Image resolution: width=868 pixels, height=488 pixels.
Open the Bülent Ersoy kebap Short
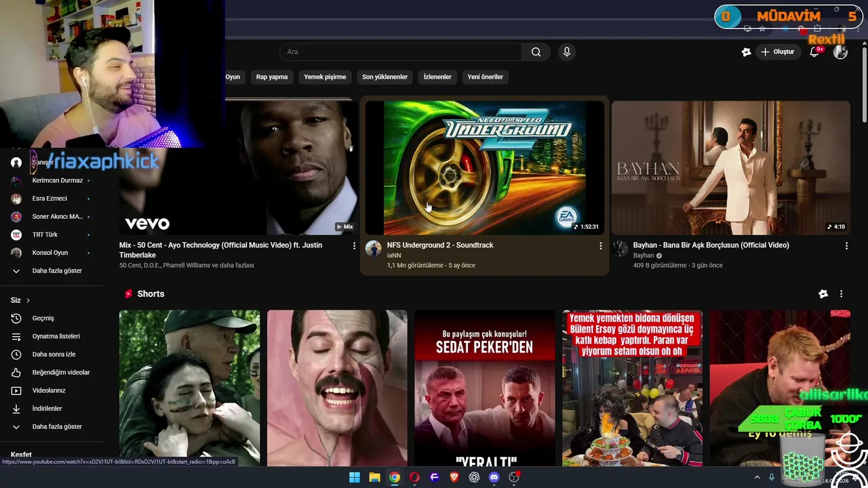633,388
